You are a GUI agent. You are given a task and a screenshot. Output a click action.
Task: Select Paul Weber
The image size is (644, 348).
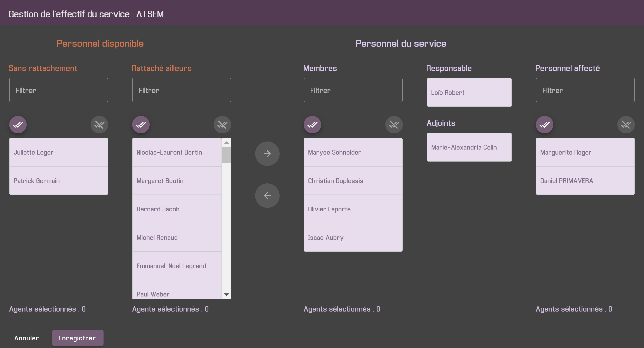pyautogui.click(x=177, y=290)
